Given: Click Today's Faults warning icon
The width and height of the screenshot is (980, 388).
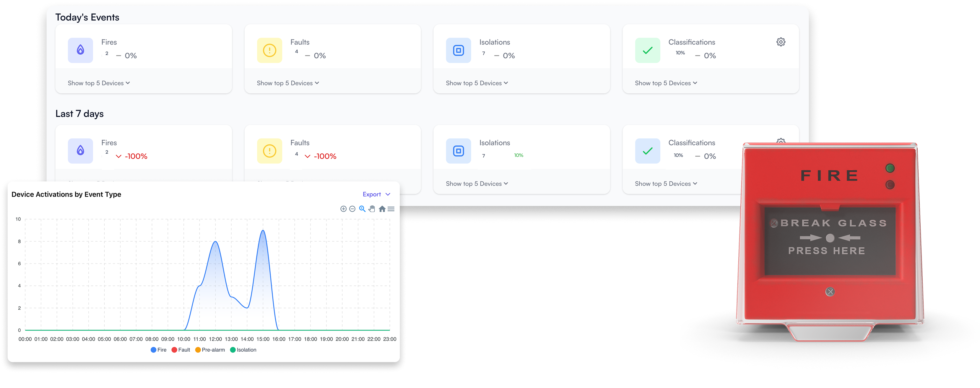Looking at the screenshot, I should point(269,50).
